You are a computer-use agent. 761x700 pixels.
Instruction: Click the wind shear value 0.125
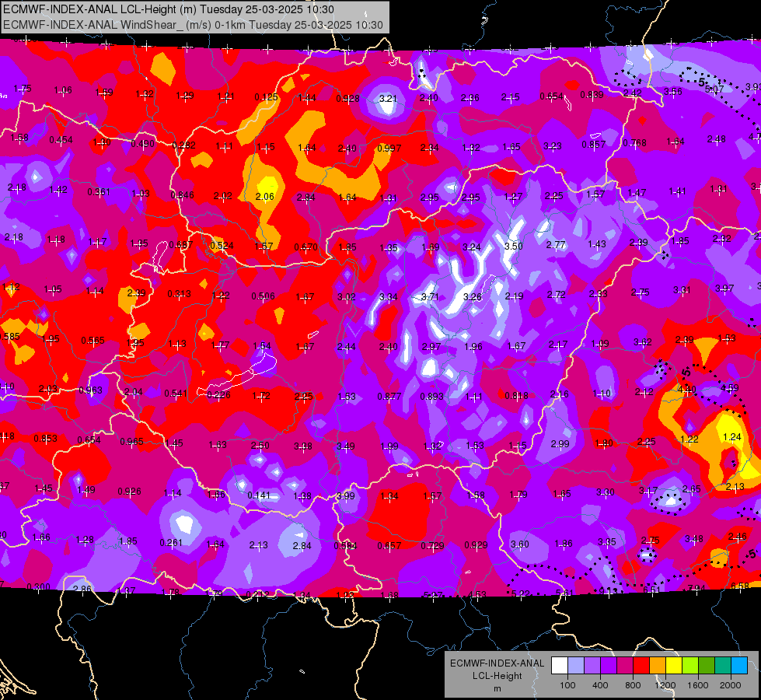[x=266, y=97]
